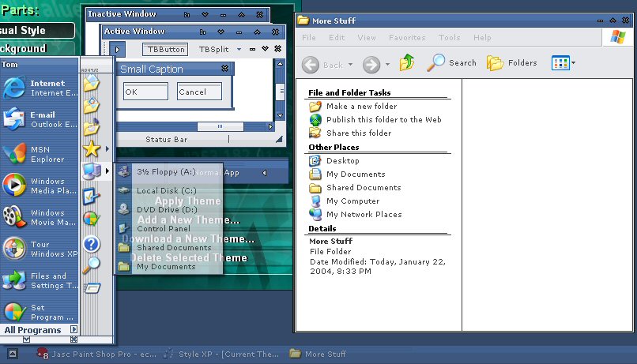The height and width of the screenshot is (364, 637).
Task: Open the File menu
Action: 309,37
